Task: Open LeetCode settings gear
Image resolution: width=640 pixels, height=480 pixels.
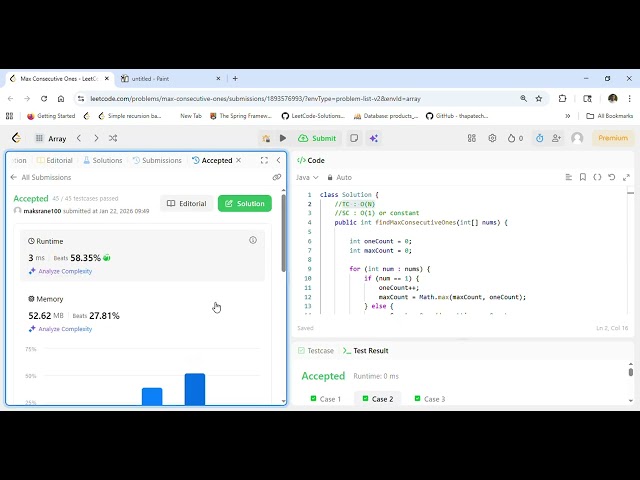Action: tap(492, 138)
